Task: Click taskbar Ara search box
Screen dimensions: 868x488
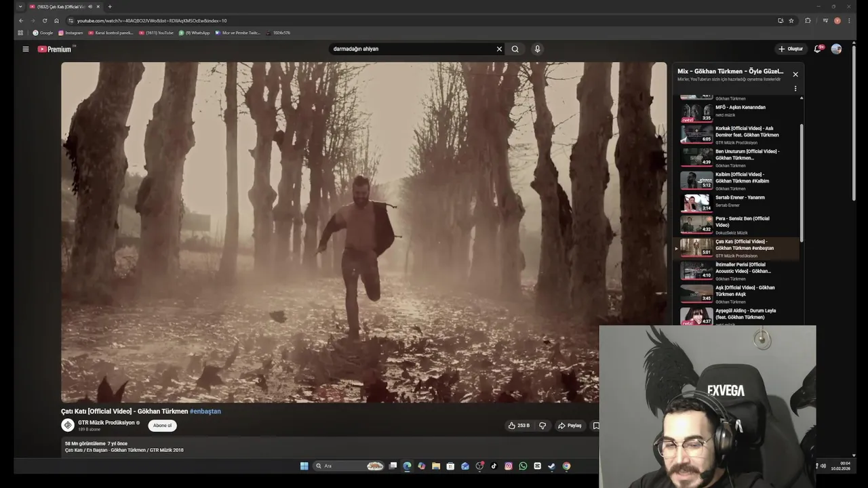Action: pos(350,466)
